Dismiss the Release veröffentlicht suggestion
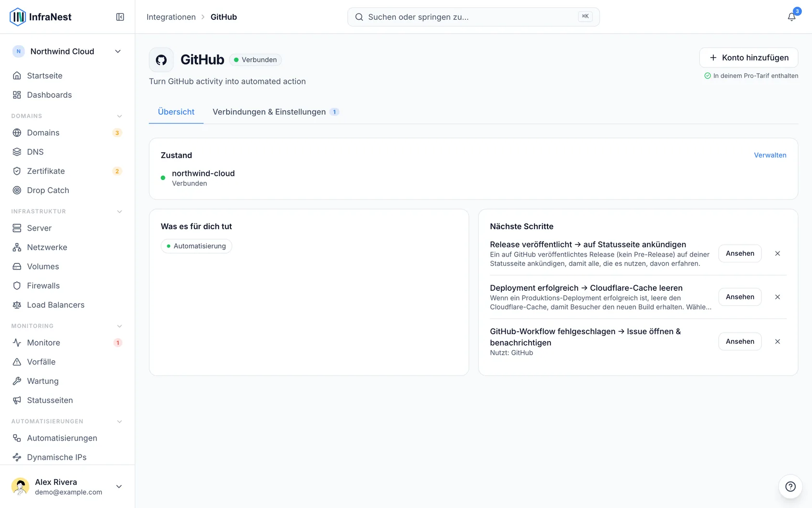Image resolution: width=812 pixels, height=508 pixels. (x=777, y=253)
